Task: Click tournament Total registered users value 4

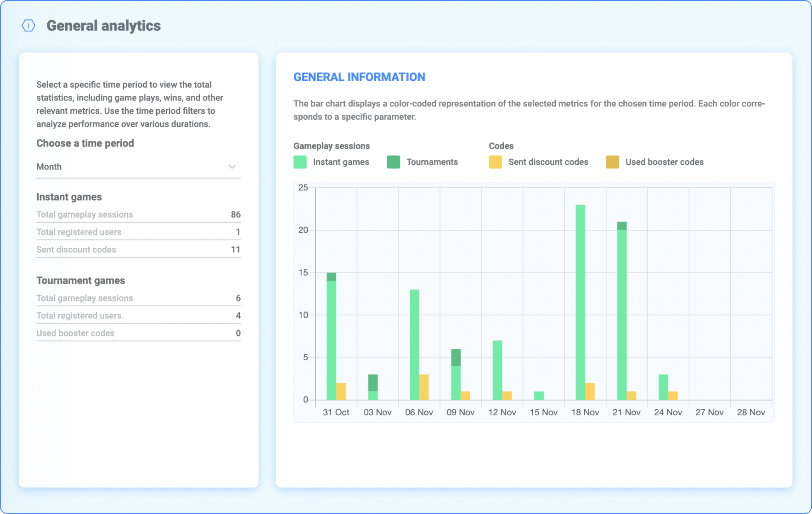Action: click(x=238, y=316)
